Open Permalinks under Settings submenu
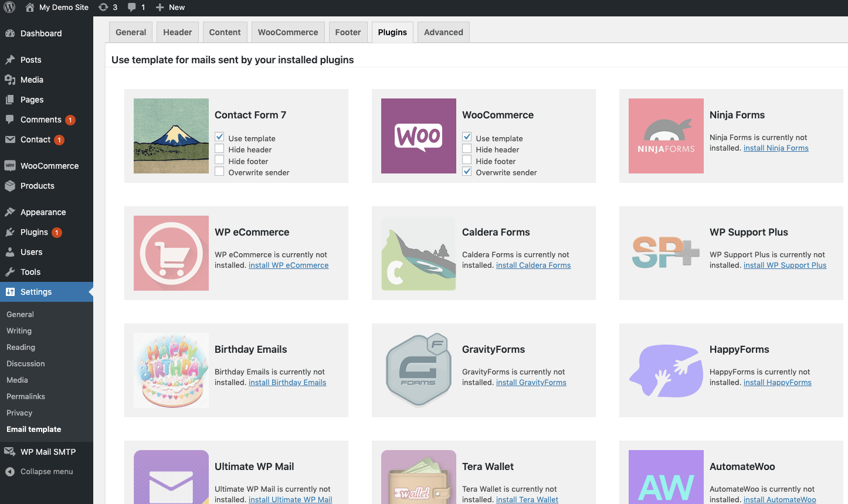 pyautogui.click(x=26, y=397)
